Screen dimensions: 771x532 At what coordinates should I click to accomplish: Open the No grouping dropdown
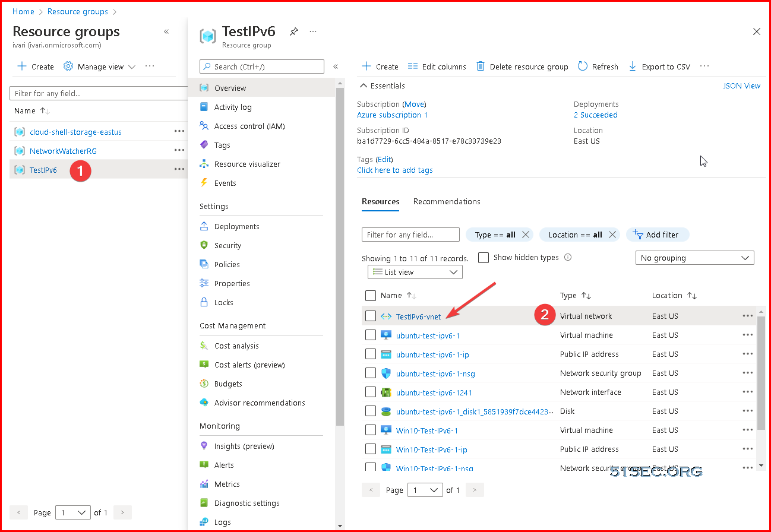click(x=694, y=258)
